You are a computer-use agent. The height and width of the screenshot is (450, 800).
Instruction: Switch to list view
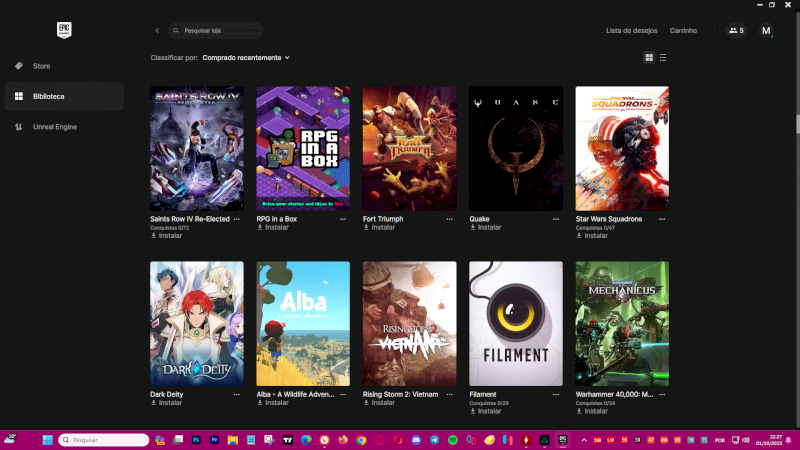[663, 58]
